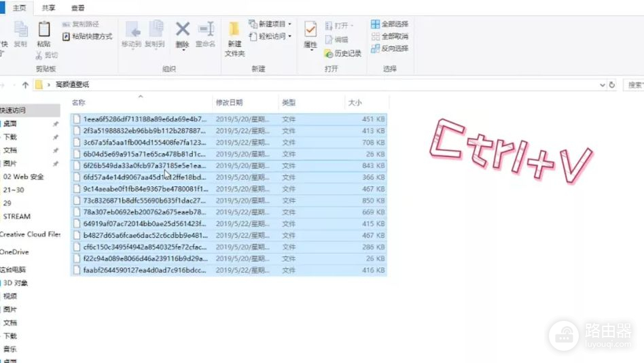Select file 78a307eb0692eb200762a675eaeb78

pyautogui.click(x=229, y=212)
